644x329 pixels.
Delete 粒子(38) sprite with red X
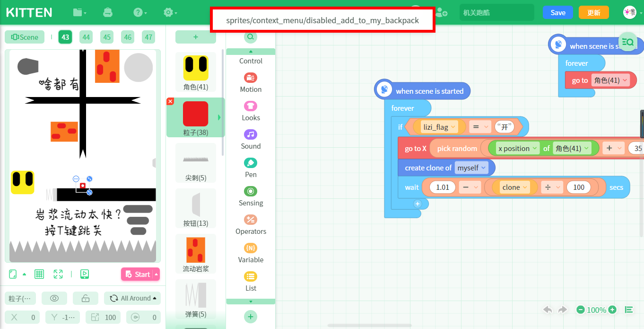[x=171, y=101]
